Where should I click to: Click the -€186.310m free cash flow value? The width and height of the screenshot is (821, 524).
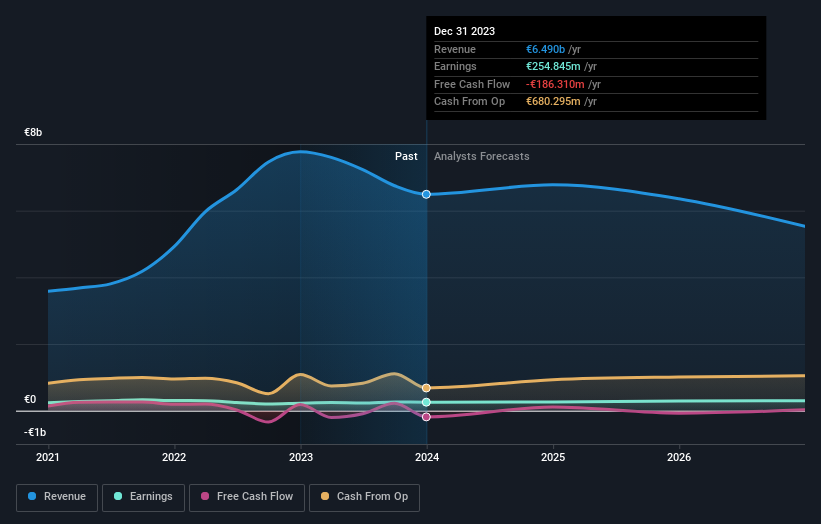point(555,84)
